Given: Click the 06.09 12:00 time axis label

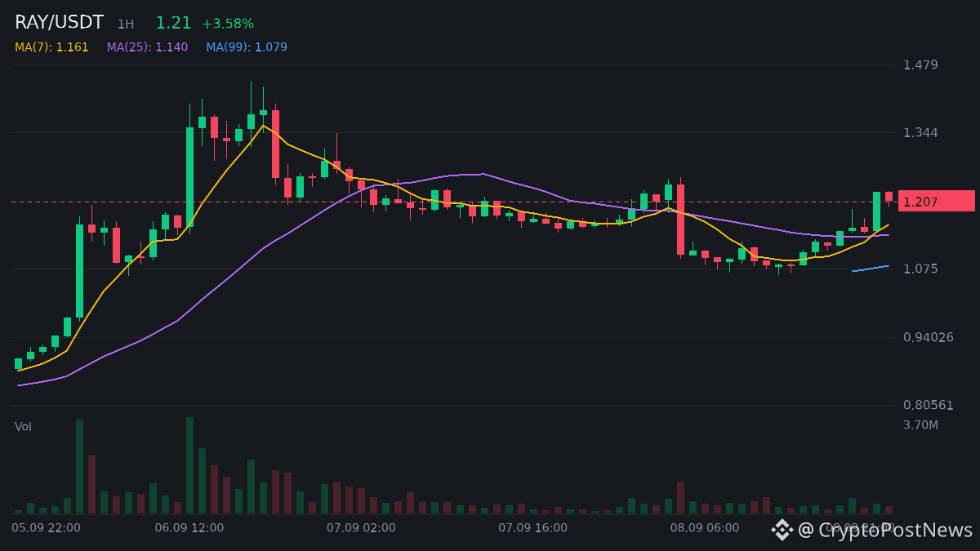Looking at the screenshot, I should 189,528.
